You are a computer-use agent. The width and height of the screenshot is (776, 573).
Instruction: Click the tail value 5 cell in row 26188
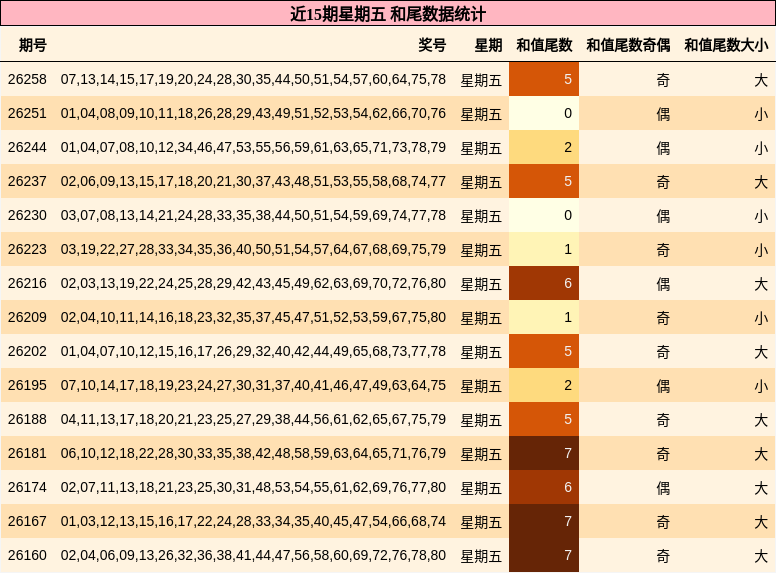coord(544,419)
